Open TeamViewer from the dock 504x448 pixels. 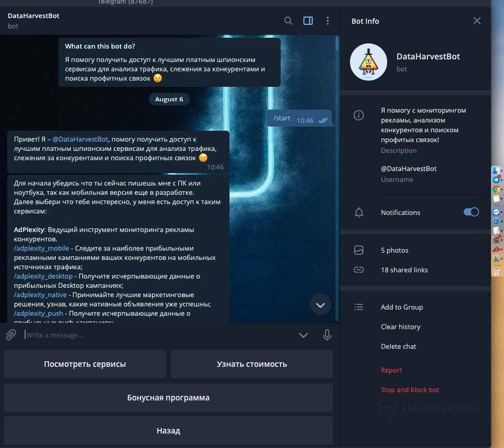(496, 212)
